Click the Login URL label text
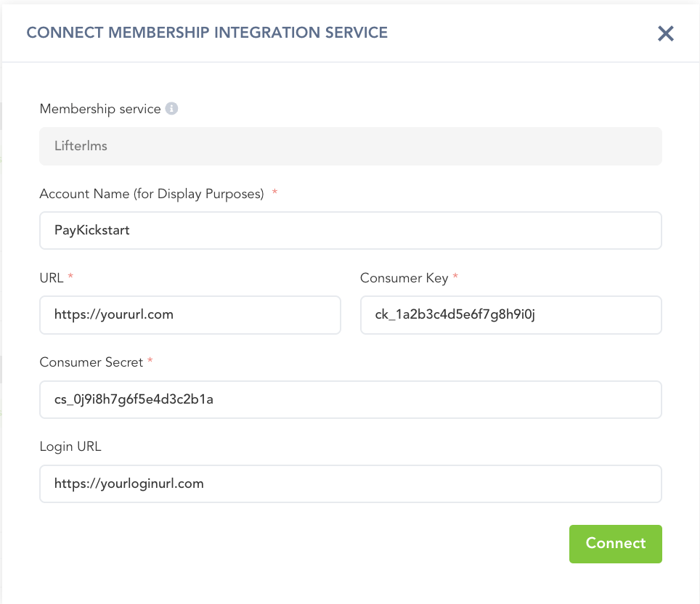 (x=70, y=446)
